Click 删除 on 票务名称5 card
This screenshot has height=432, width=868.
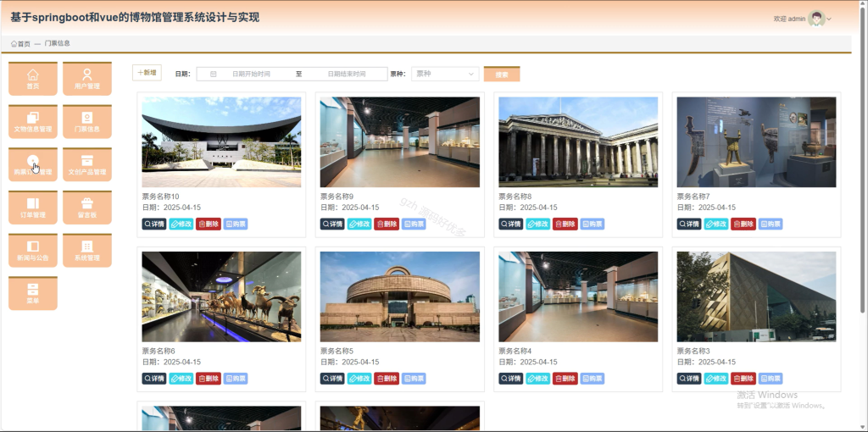tap(387, 379)
